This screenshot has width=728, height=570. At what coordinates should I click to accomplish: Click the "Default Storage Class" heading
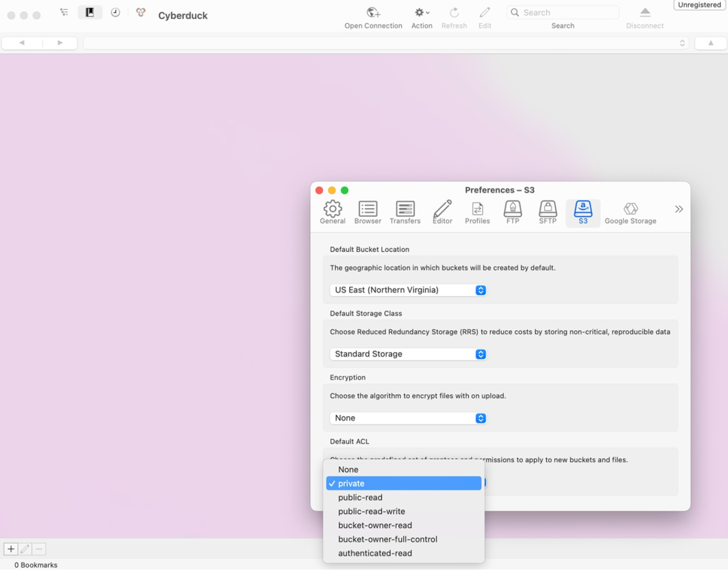366,314
